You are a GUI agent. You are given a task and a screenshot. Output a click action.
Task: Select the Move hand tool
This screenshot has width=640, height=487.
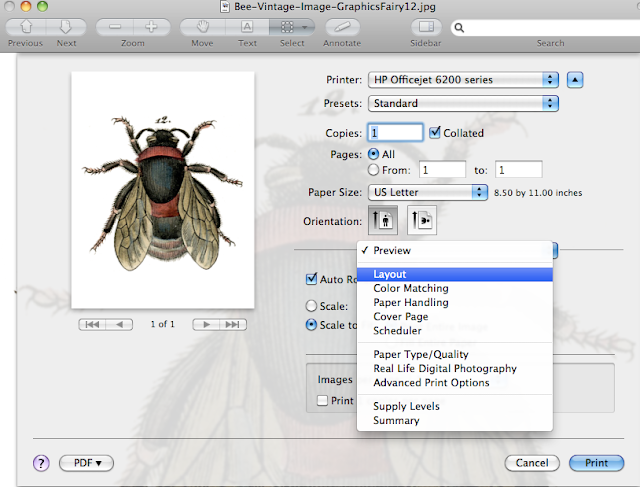[201, 27]
